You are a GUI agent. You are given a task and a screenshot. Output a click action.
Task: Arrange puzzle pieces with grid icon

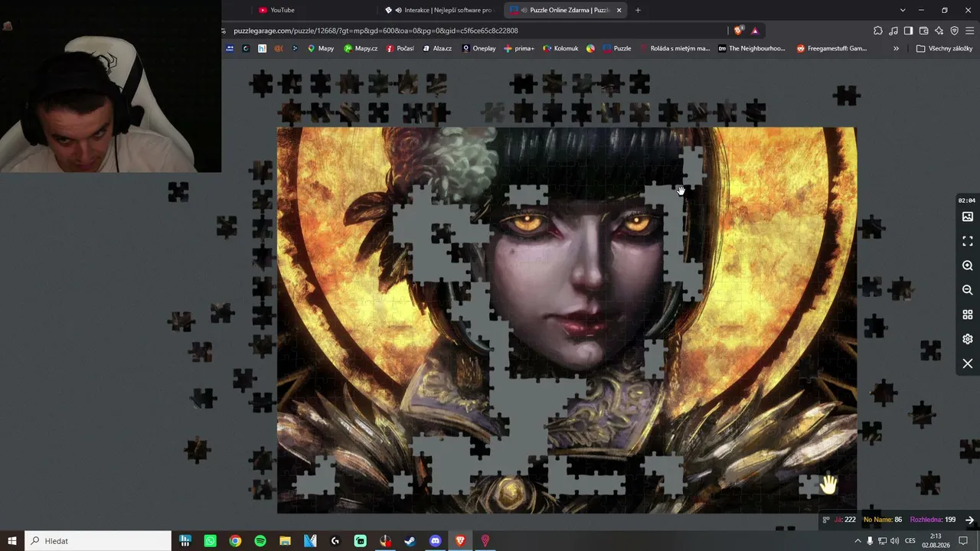(968, 315)
